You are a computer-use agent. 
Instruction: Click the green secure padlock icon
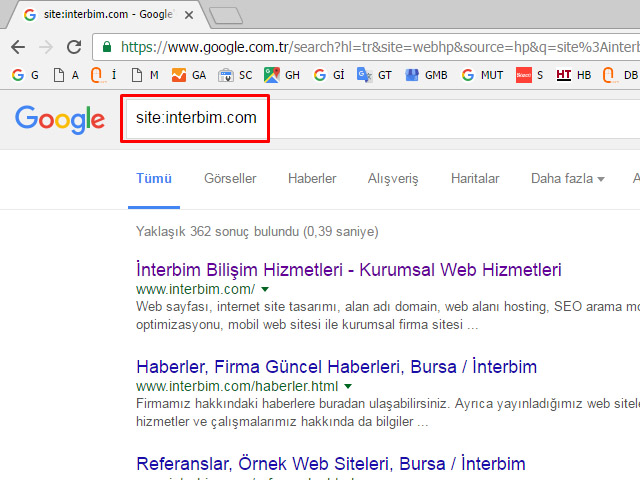[107, 47]
